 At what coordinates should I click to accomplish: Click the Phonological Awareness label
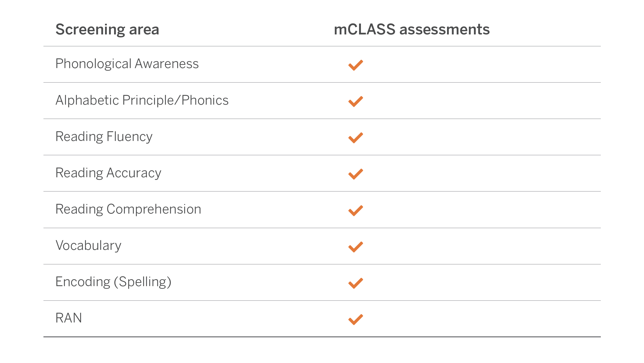pos(127,64)
